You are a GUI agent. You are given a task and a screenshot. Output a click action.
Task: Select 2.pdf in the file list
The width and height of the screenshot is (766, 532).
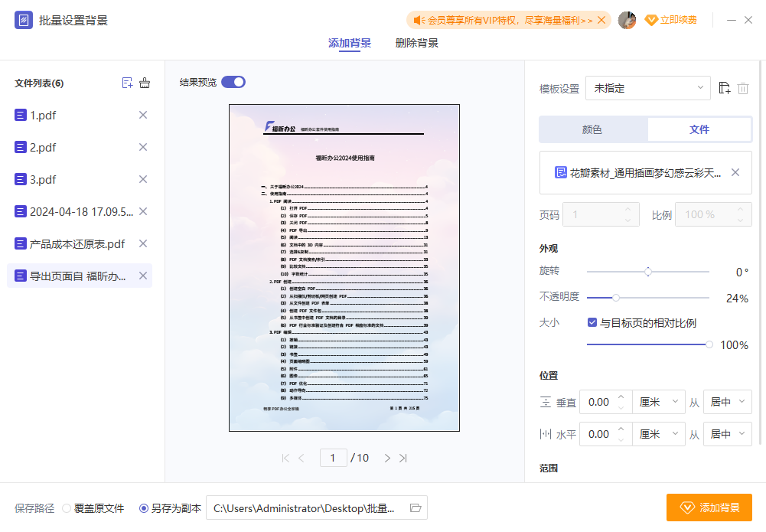pos(80,148)
